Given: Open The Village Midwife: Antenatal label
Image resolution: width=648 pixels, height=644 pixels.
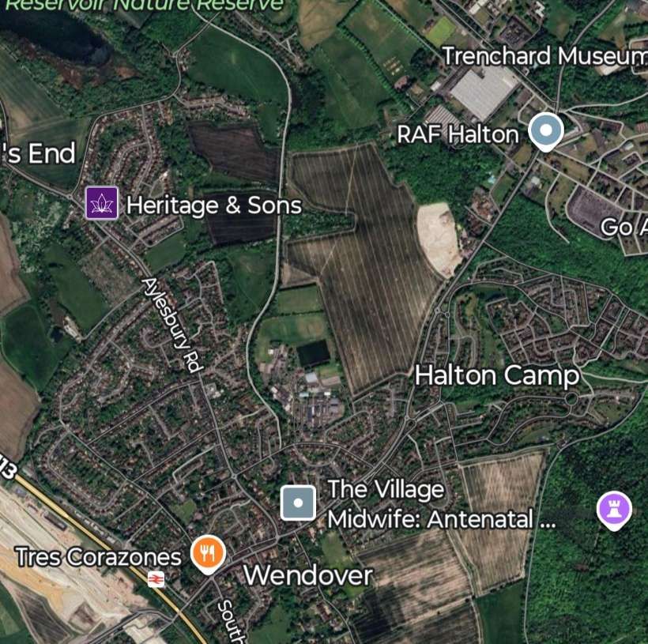Looking at the screenshot, I should (442, 504).
